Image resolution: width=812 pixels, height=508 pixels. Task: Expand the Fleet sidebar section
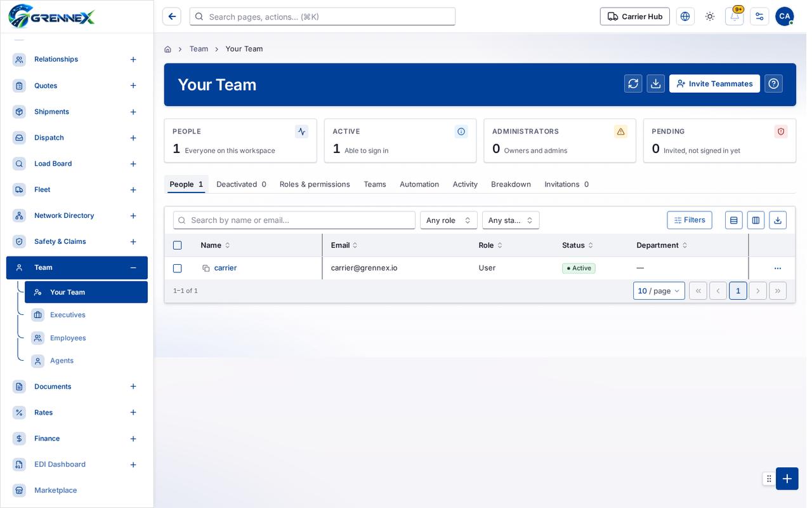click(133, 190)
